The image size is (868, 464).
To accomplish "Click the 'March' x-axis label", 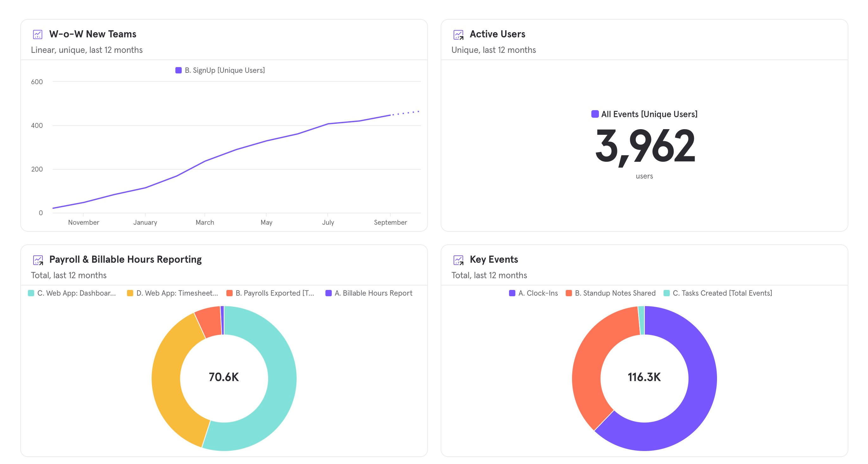I will pyautogui.click(x=205, y=223).
